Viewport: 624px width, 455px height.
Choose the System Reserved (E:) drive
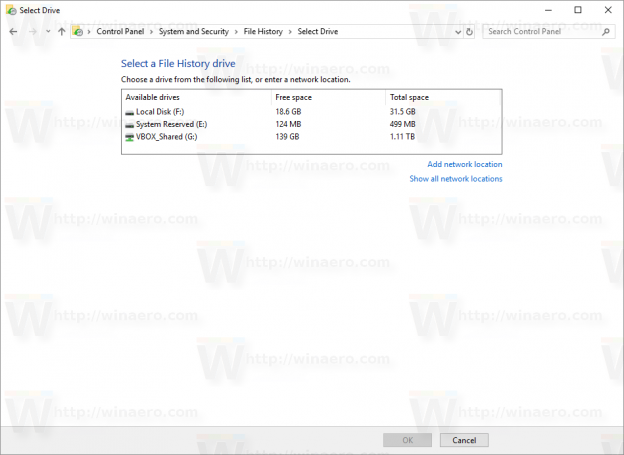click(169, 124)
